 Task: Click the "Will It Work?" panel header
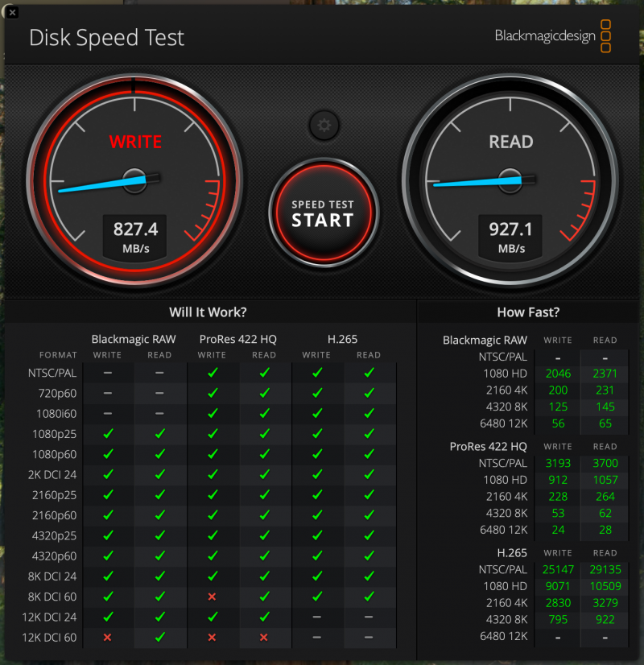(208, 312)
